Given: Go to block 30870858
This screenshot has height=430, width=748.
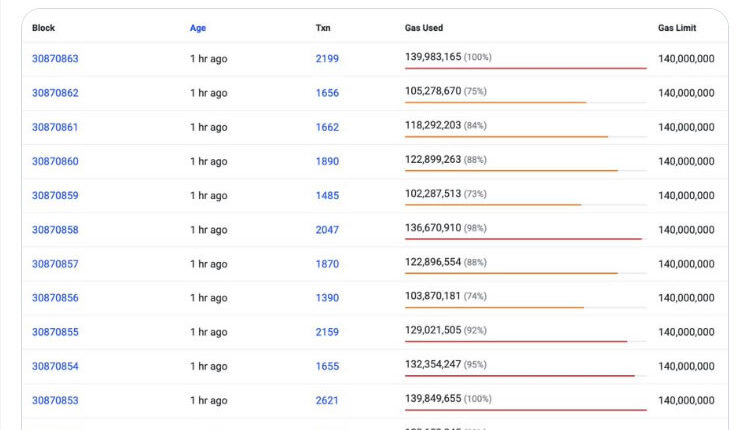Looking at the screenshot, I should click(x=55, y=230).
